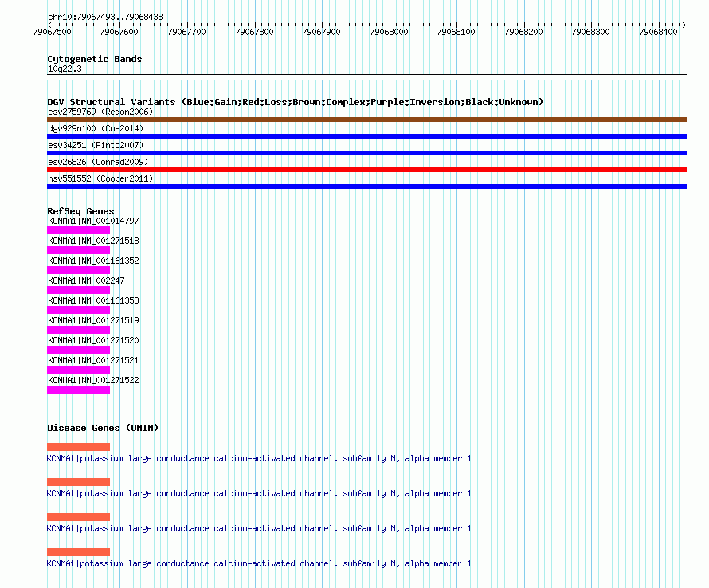Click ruler position 79067700

pyautogui.click(x=186, y=32)
